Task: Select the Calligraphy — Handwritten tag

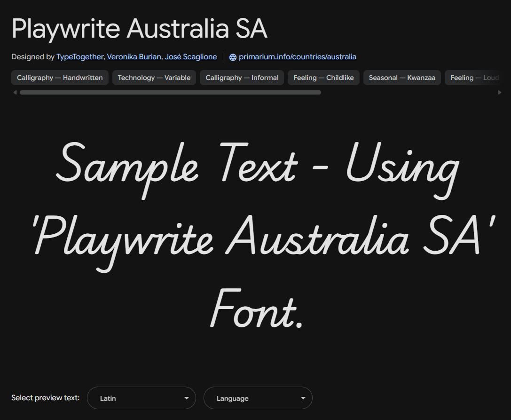Action: tap(60, 78)
